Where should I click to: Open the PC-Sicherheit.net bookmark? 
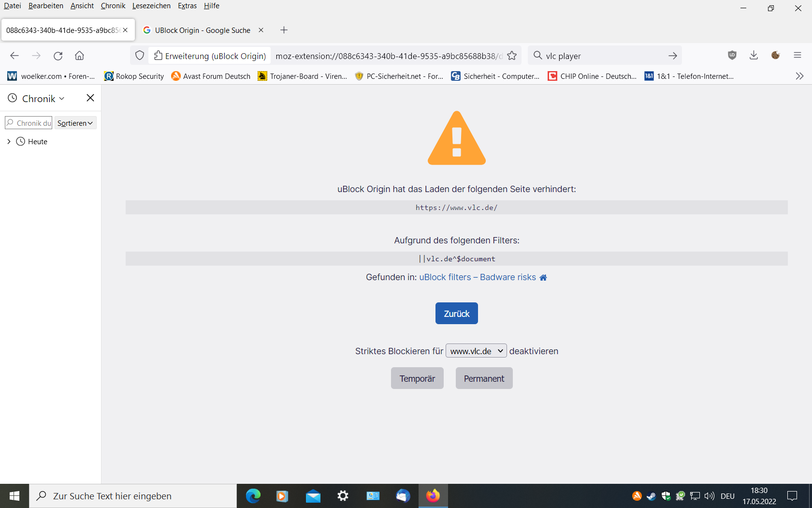(x=399, y=76)
